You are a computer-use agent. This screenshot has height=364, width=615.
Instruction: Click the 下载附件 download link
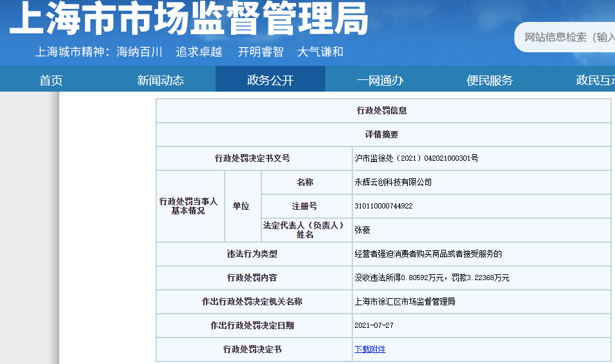[370, 349]
